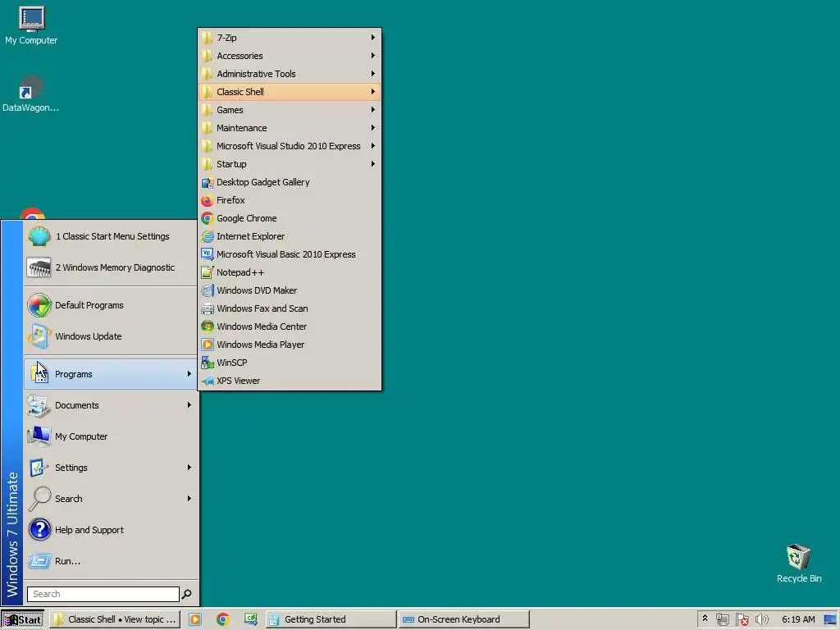This screenshot has width=840, height=630.
Task: Switch to On-Screen Keyboard taskbar button
Action: (x=464, y=619)
